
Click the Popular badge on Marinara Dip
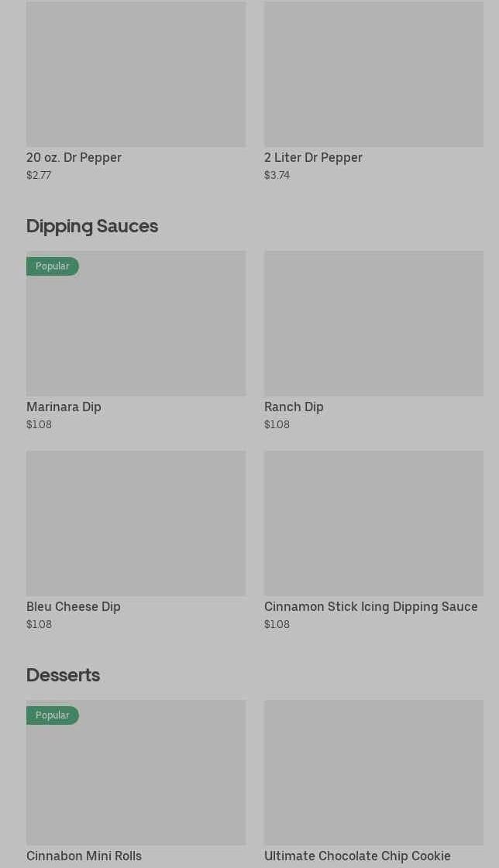tap(52, 266)
